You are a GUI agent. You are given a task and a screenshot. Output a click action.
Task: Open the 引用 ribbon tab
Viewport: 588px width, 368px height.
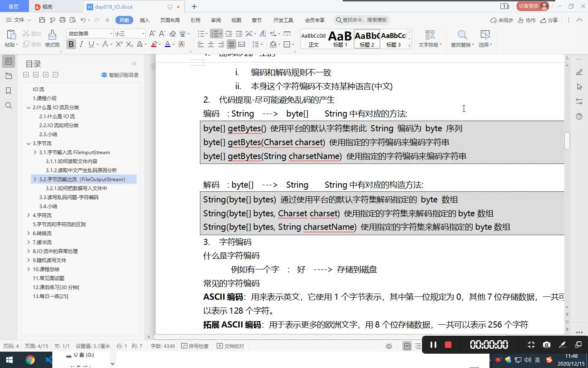pyautogui.click(x=195, y=20)
